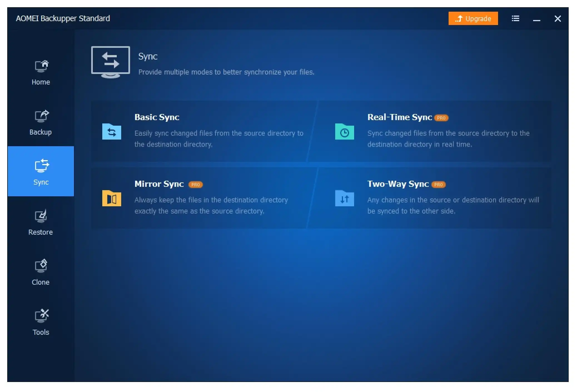577x392 pixels.
Task: Open the Tools sidebar icon
Action: click(x=41, y=316)
